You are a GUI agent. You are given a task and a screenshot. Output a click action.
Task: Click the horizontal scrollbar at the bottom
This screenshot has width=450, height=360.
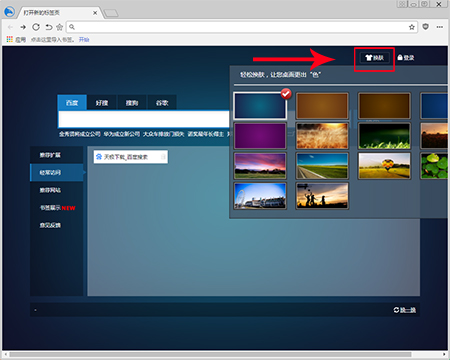(210, 354)
